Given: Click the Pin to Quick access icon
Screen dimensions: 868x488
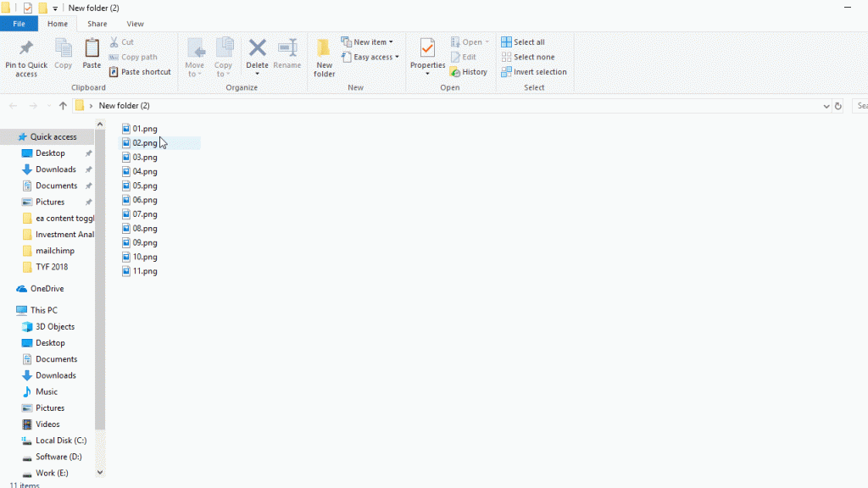Looking at the screenshot, I should click(x=26, y=50).
